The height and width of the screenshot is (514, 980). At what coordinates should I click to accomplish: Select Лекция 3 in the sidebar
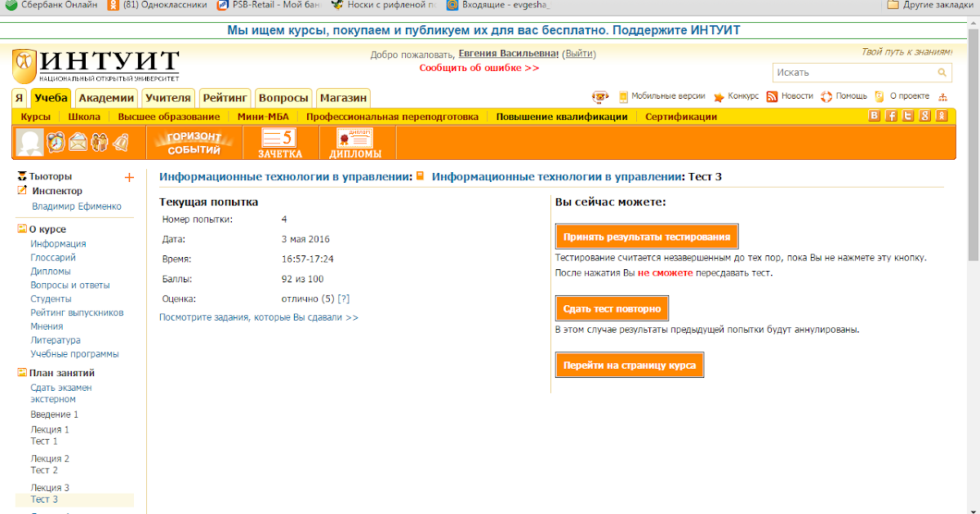(x=50, y=487)
